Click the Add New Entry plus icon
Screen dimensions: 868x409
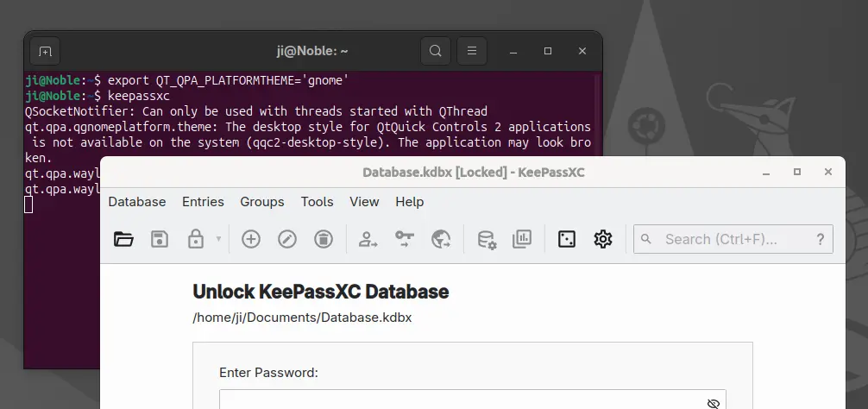(251, 239)
